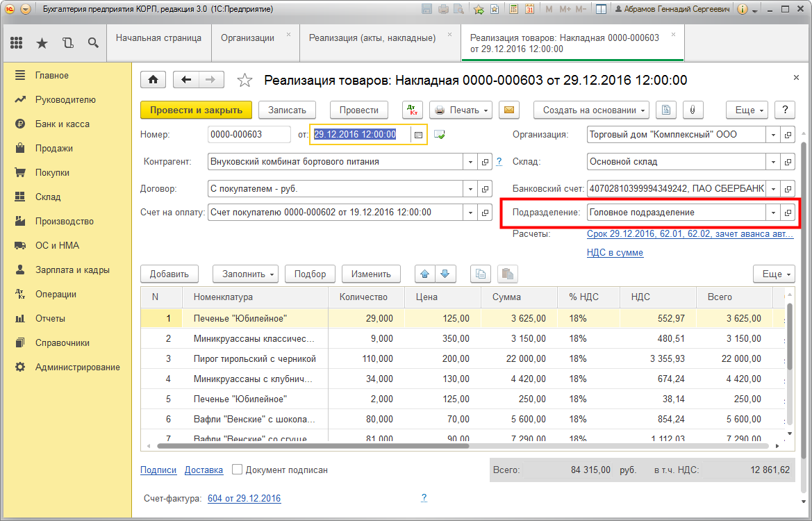The image size is (812, 521).
Task: Copy rows with the table copy icon
Action: tap(481, 274)
